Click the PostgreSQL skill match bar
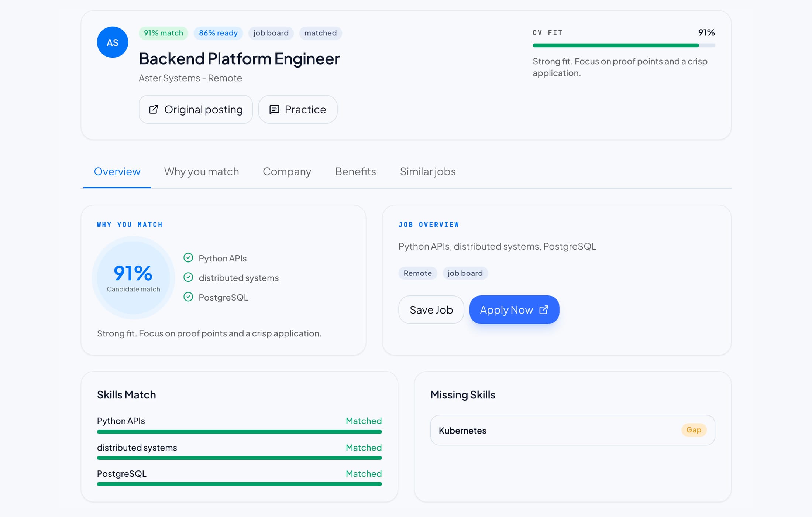Image resolution: width=812 pixels, height=517 pixels. [x=239, y=484]
